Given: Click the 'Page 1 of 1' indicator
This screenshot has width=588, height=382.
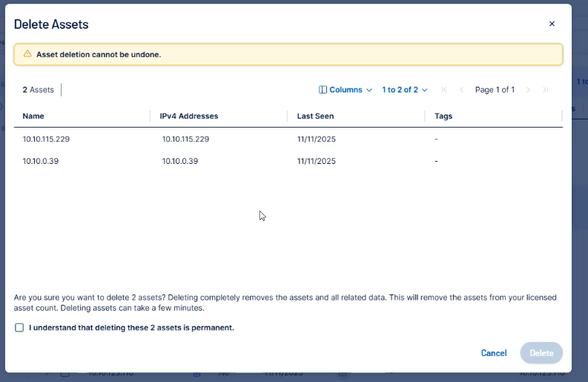Looking at the screenshot, I should point(495,90).
